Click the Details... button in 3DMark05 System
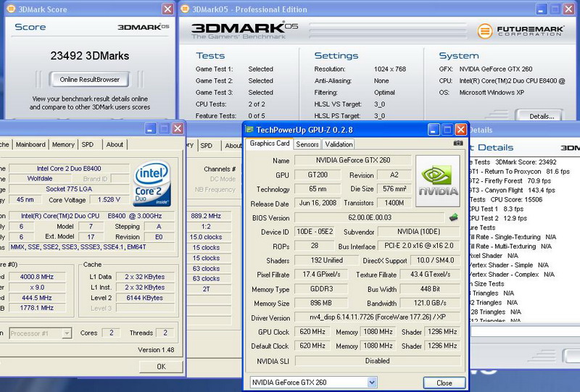 click(x=542, y=116)
